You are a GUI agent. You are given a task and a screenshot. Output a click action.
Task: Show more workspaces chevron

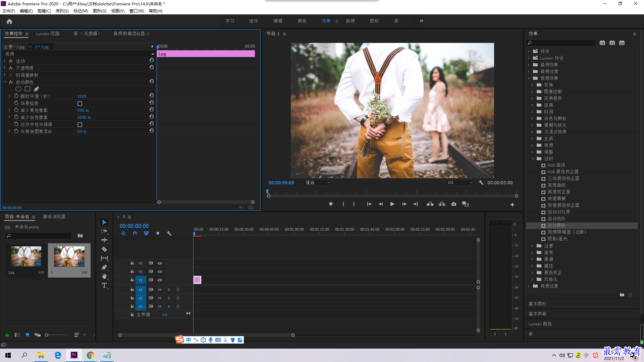[x=422, y=21]
